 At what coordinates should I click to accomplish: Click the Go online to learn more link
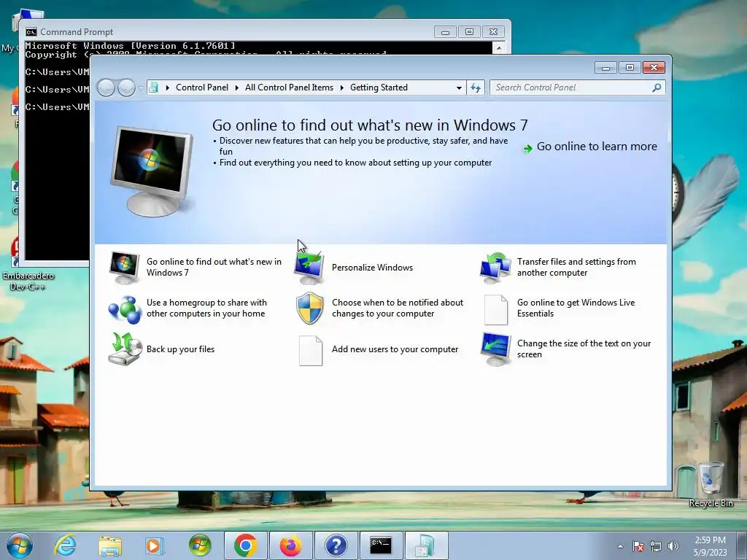(597, 147)
